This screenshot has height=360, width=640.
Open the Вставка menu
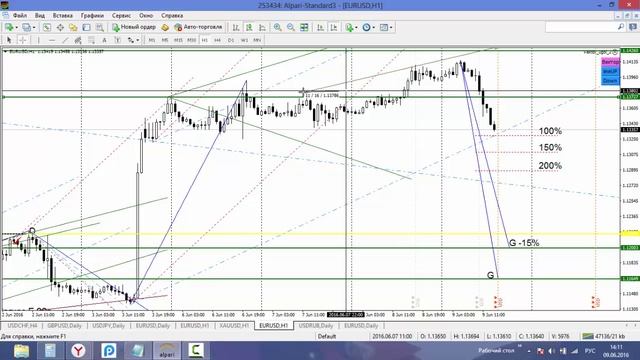(x=63, y=16)
